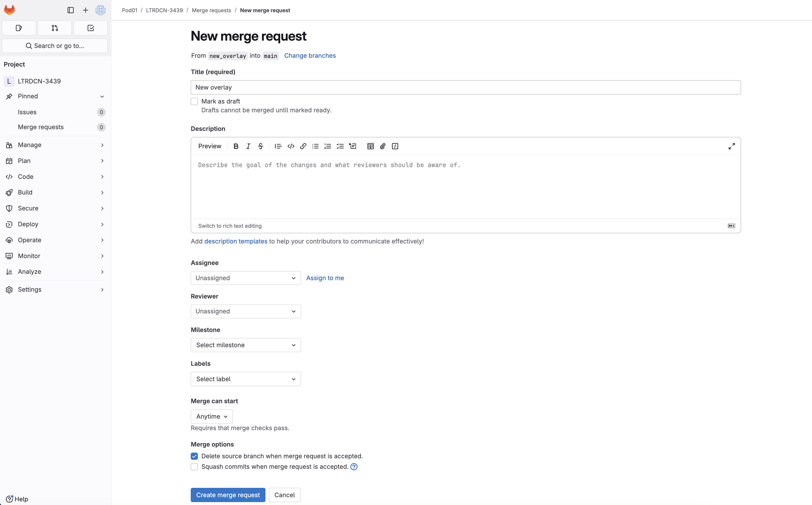
Task: Add a link via toolbar icon
Action: click(x=303, y=146)
